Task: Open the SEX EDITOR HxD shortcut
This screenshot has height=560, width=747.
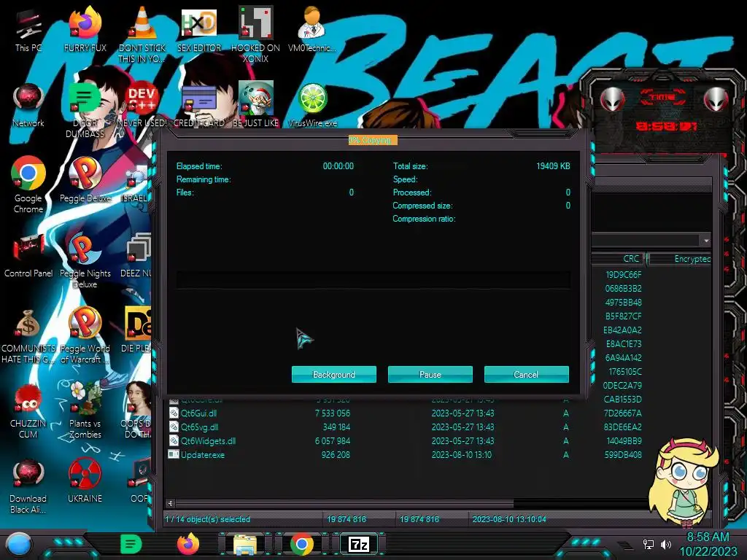Action: (x=199, y=31)
